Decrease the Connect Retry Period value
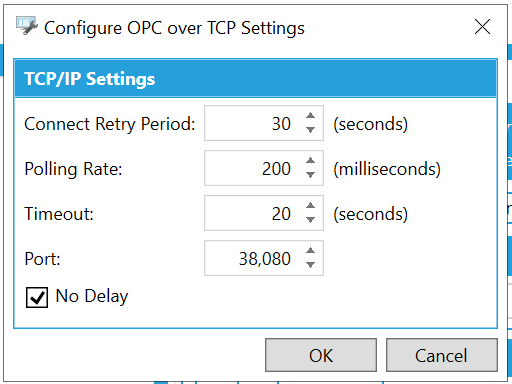 (x=310, y=130)
